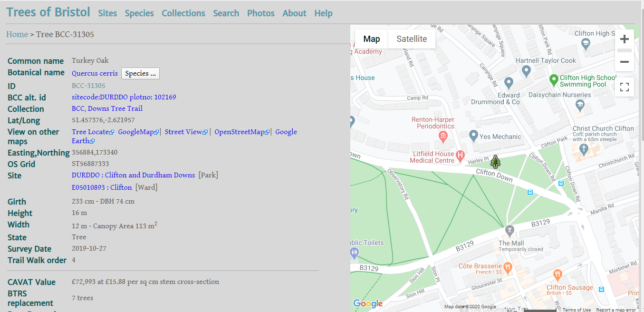
Task: Open Tree Locate external map
Action: click(x=93, y=132)
